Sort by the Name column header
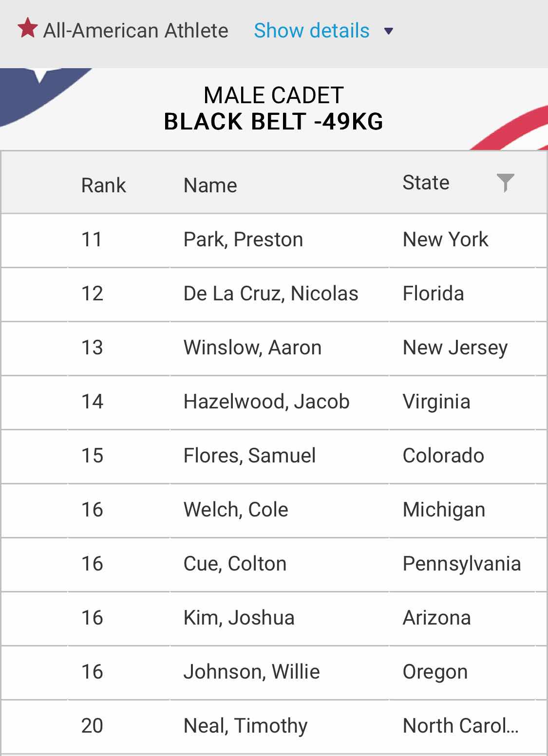Image resolution: width=548 pixels, height=756 pixels. point(210,185)
